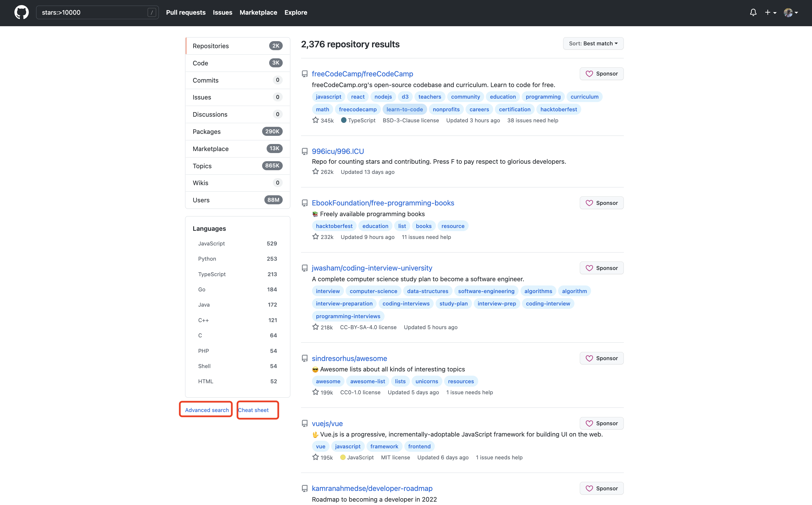Click the star icon for sindresorhus/awesome

(x=315, y=392)
